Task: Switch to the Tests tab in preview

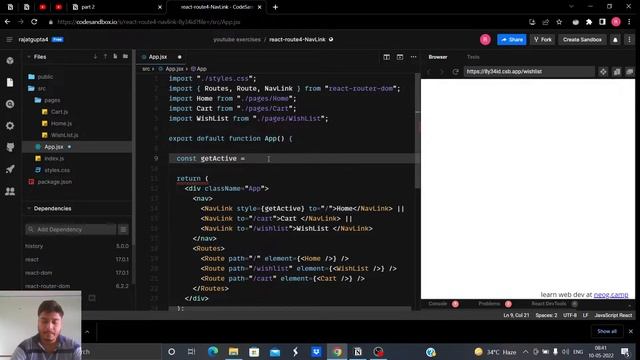Action: pyautogui.click(x=473, y=57)
